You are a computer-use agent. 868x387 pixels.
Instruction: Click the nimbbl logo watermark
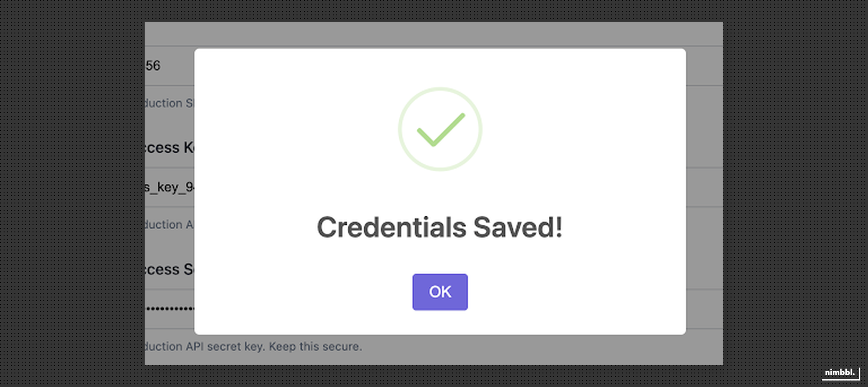pos(839,373)
